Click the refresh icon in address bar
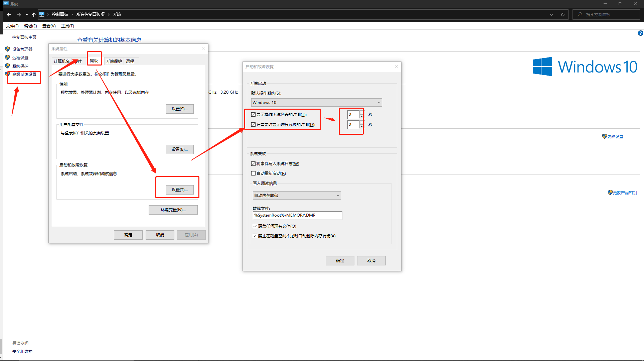 (562, 14)
